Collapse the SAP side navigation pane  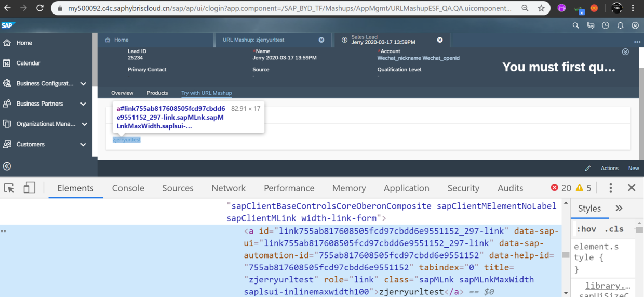[7, 166]
